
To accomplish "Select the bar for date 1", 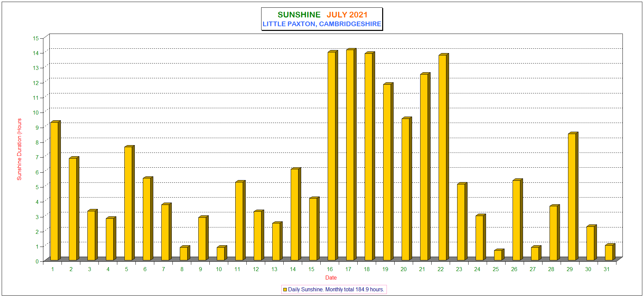I will coord(55,190).
